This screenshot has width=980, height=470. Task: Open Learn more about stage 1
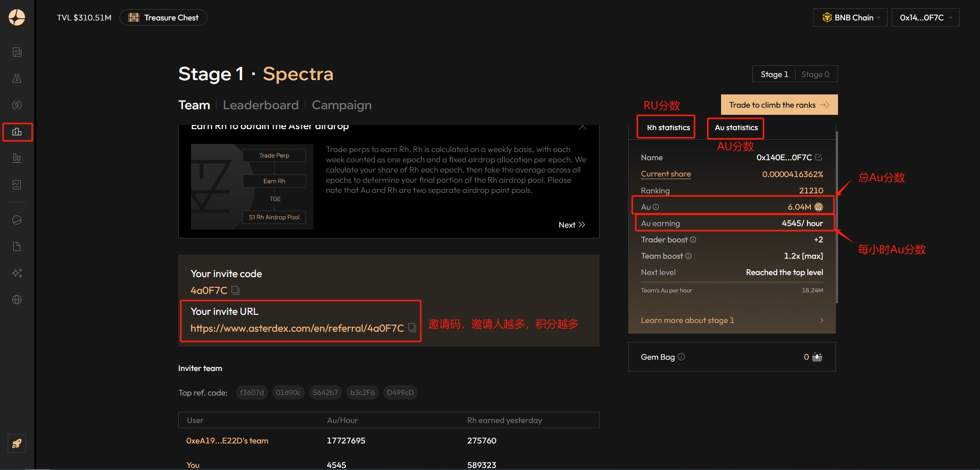coord(732,320)
